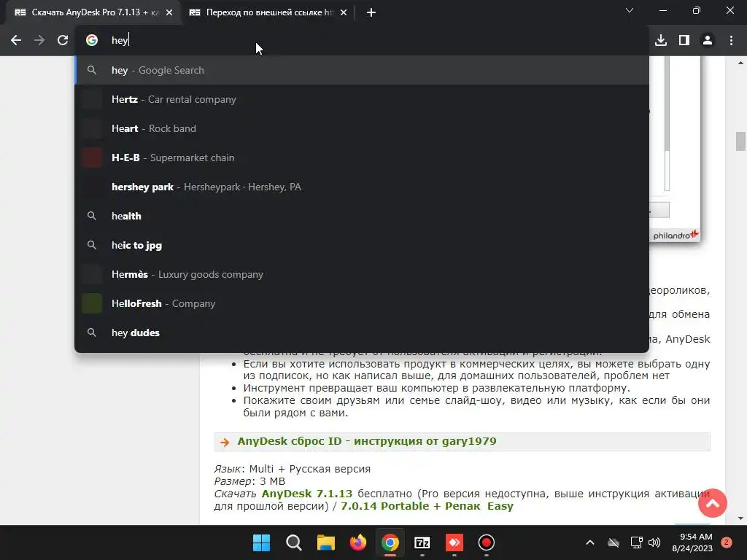Click the 'AnyDesk 7.1.13' download link
747x560 pixels.
click(x=307, y=494)
